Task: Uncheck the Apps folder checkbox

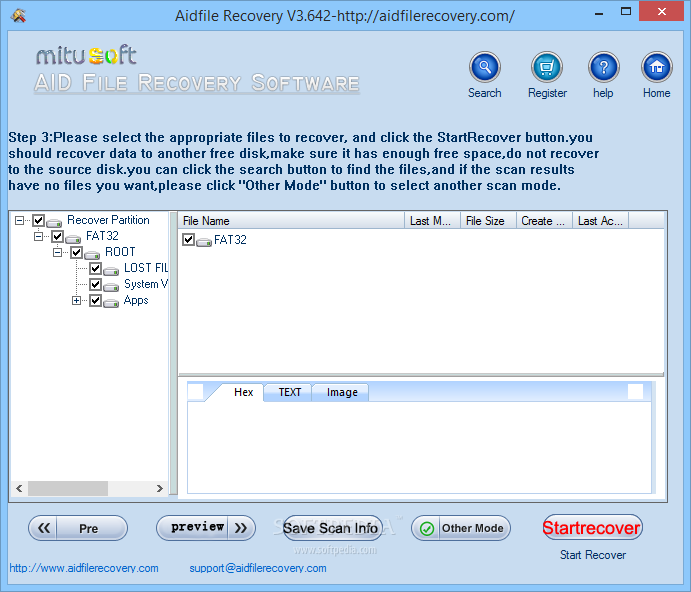Action: [x=95, y=301]
